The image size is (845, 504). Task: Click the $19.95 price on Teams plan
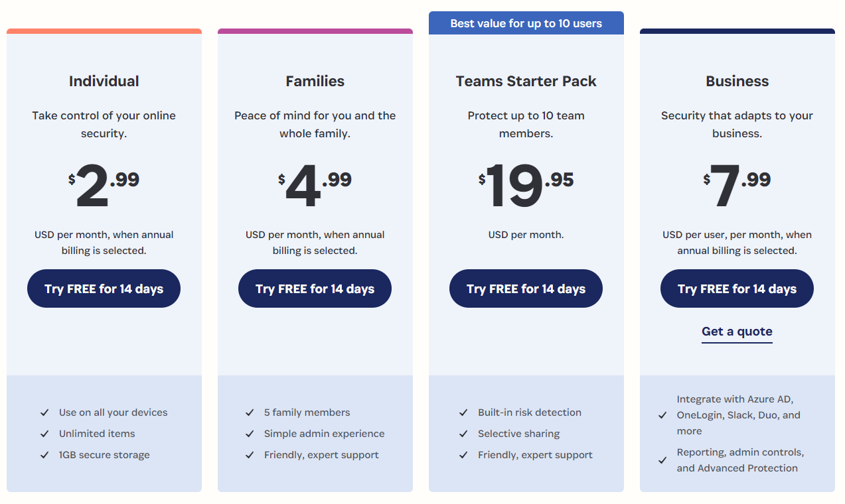[x=526, y=185]
